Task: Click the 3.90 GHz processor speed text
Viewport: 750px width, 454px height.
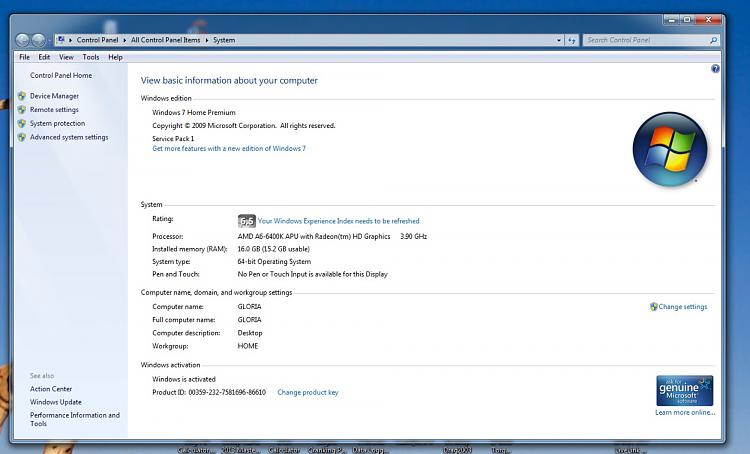Action: coord(413,236)
